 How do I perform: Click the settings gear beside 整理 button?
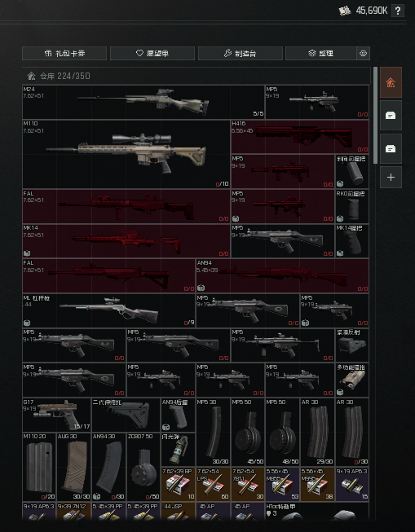[x=363, y=53]
